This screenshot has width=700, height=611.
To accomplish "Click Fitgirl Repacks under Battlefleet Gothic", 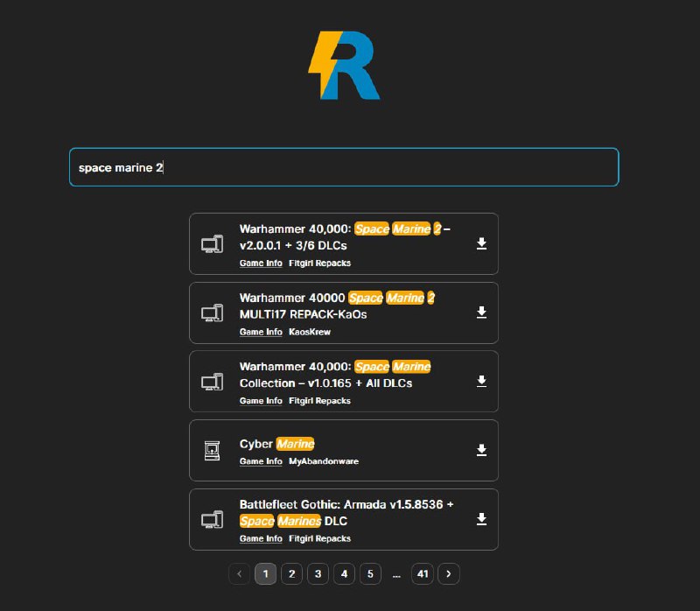I will pyautogui.click(x=319, y=538).
